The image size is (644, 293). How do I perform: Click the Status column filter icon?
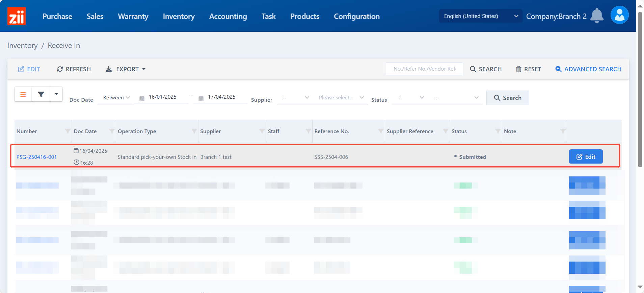tap(498, 131)
